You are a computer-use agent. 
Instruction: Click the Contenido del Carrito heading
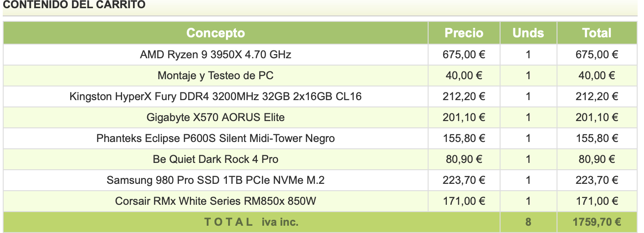[75, 5]
